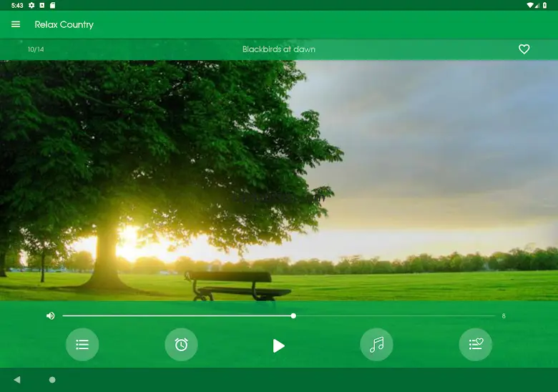Open the hamburger navigation menu
This screenshot has height=392, width=558.
[16, 24]
